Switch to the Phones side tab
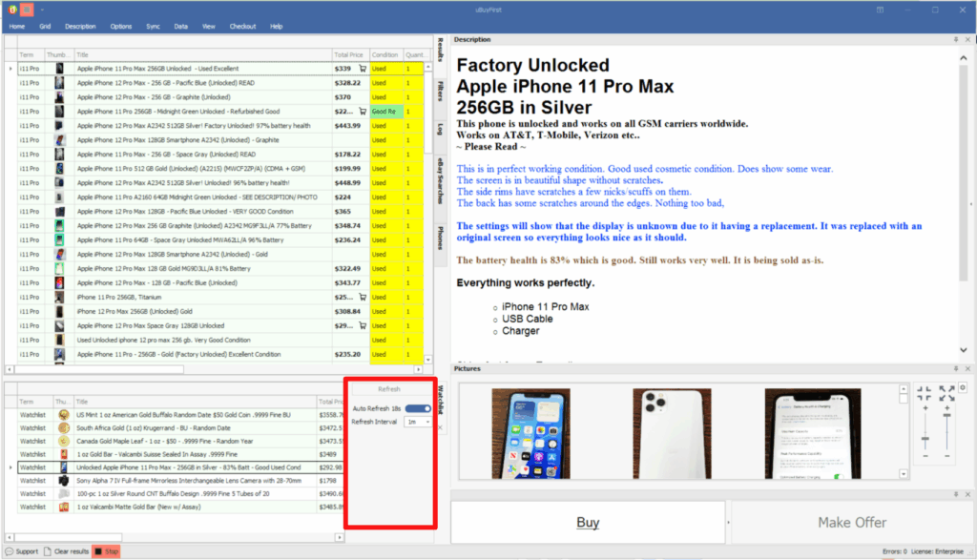This screenshot has height=560, width=977. pos(440,238)
